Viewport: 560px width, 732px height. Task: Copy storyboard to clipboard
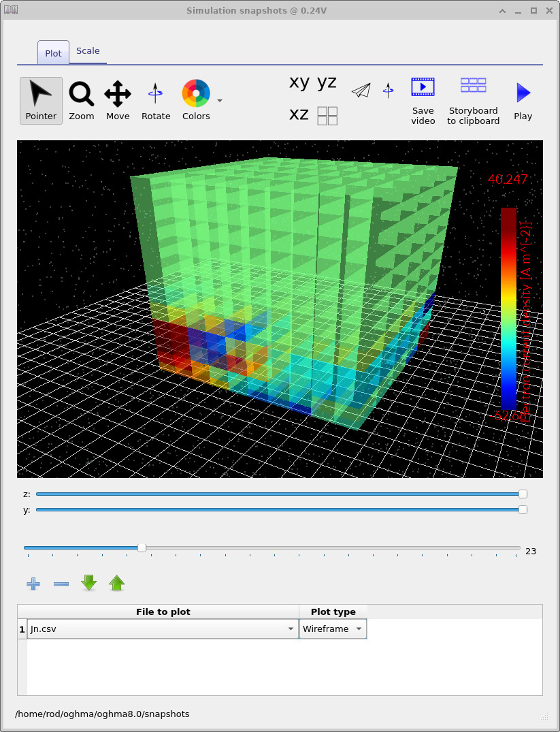(472, 86)
